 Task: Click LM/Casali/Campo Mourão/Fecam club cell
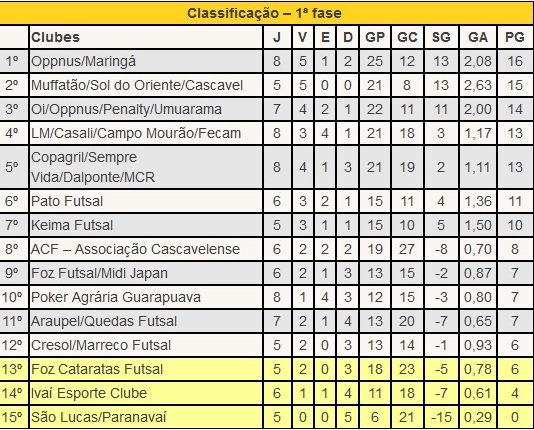pos(146,133)
